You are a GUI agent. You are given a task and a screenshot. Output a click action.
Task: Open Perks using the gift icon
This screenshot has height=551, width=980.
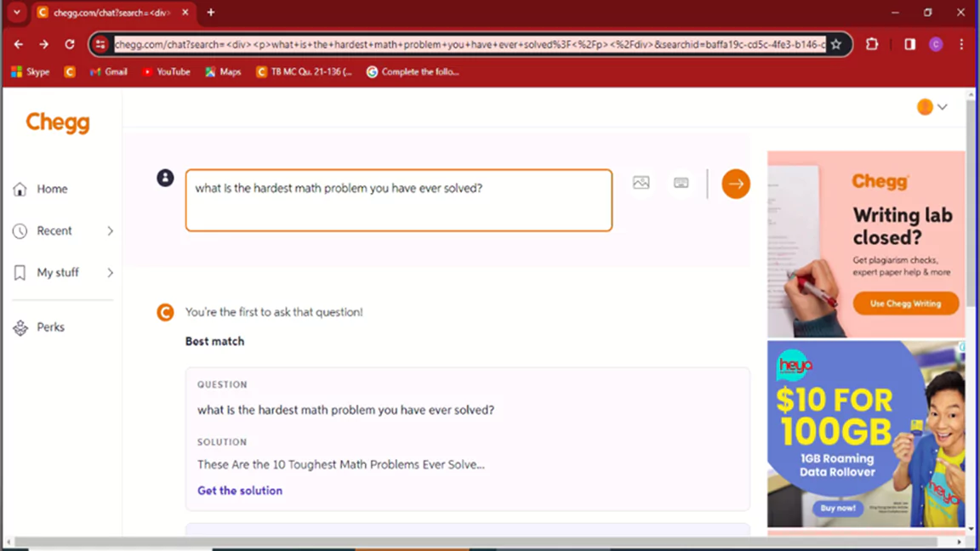pos(20,327)
